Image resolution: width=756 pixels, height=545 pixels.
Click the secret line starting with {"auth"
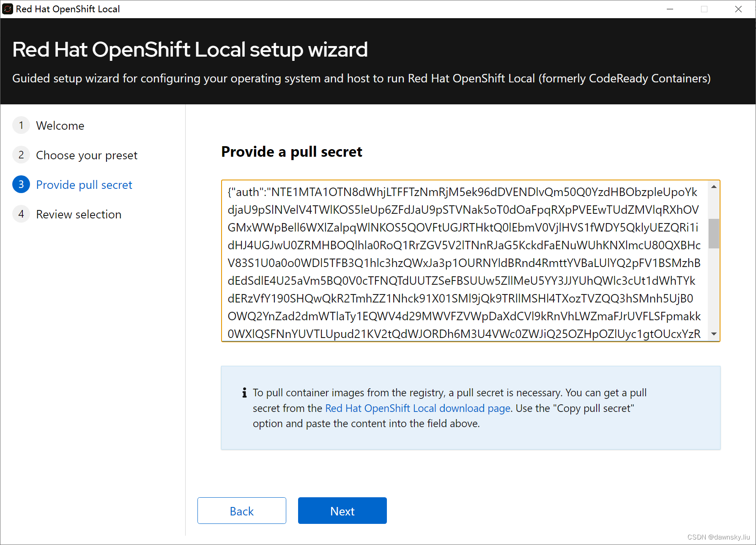(x=462, y=192)
